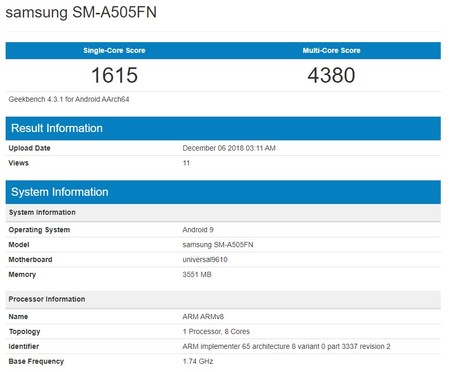Click the '1 Processor, 8 Cores' value
This screenshot has width=450, height=372.
coord(216,332)
